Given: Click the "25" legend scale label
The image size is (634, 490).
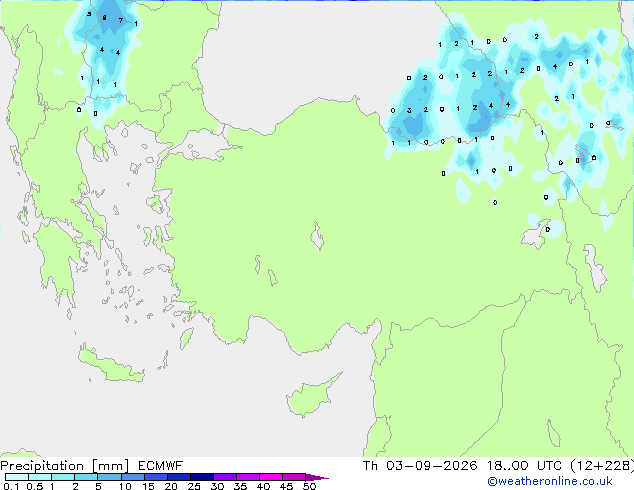Looking at the screenshot, I should click(194, 486).
